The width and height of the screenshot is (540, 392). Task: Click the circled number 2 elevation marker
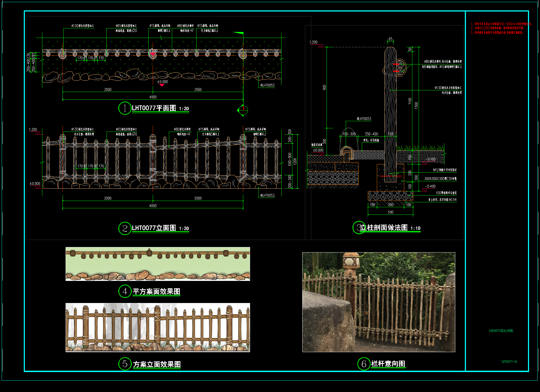click(x=125, y=228)
